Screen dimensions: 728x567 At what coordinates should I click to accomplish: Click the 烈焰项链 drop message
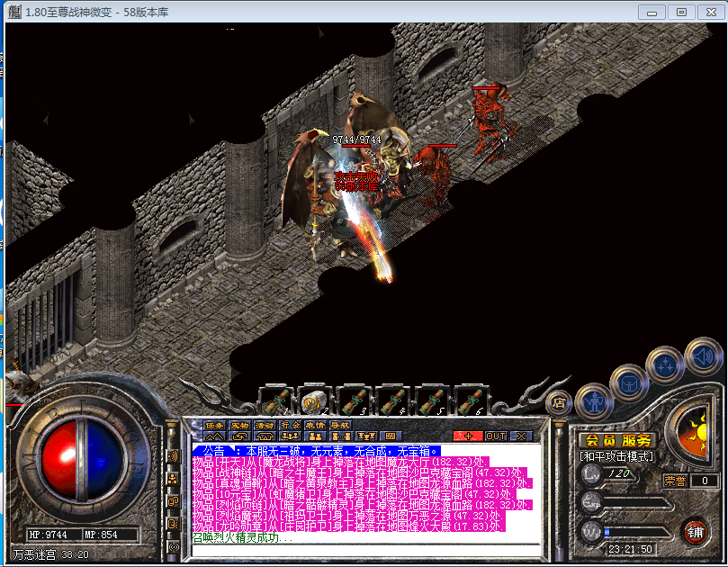[362, 505]
